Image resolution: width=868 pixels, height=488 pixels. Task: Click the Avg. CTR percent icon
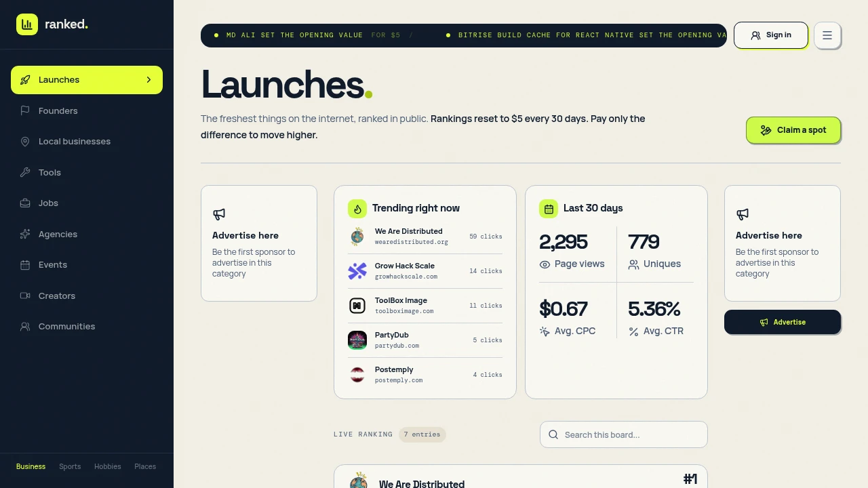click(x=633, y=331)
